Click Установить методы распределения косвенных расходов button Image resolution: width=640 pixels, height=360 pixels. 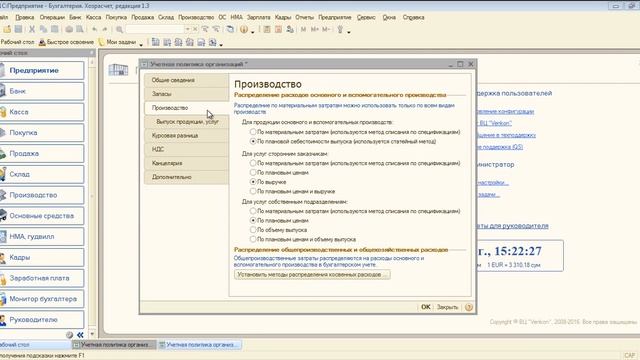(312, 275)
